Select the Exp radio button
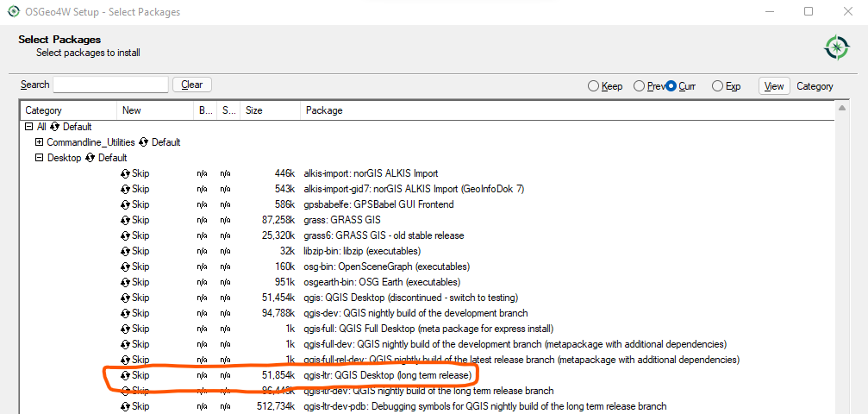The height and width of the screenshot is (414, 868). click(717, 86)
